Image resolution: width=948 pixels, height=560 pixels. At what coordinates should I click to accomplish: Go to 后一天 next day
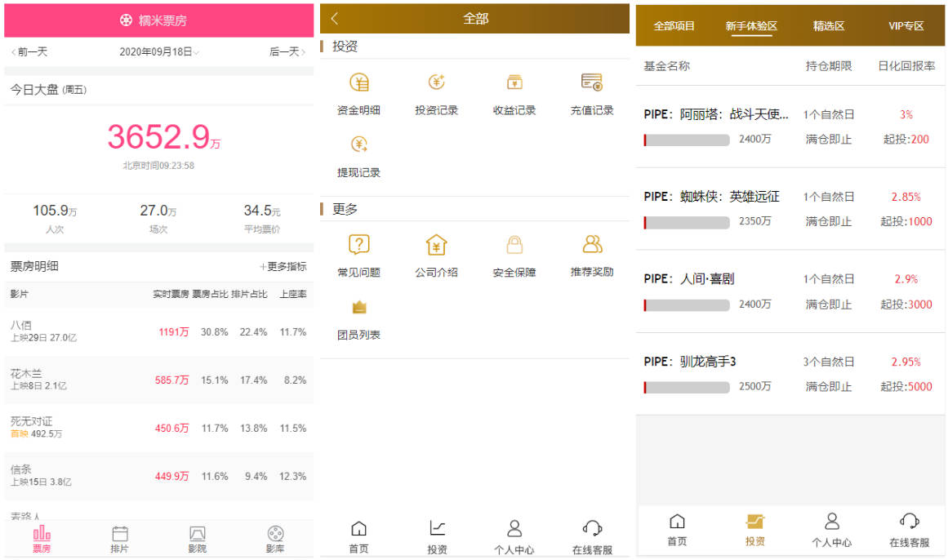point(287,52)
